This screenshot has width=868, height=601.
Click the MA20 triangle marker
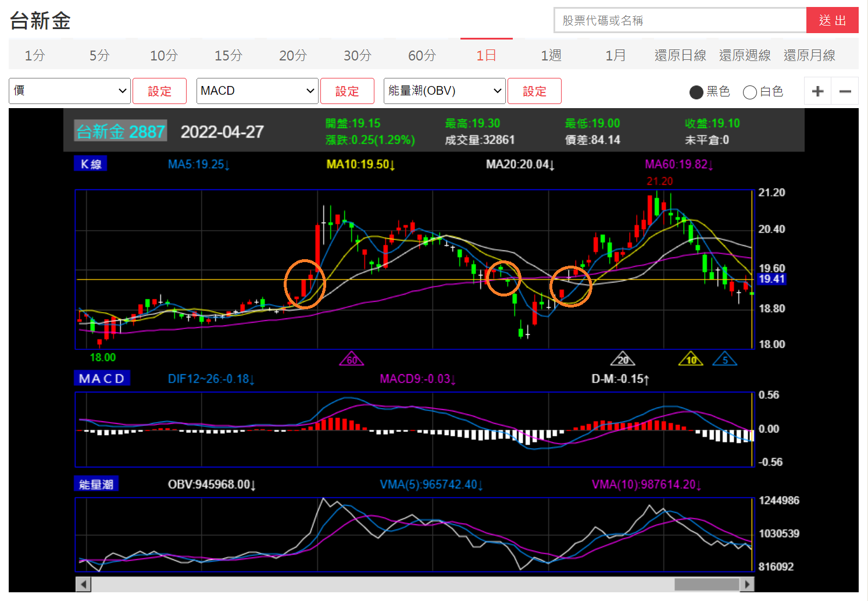point(623,359)
